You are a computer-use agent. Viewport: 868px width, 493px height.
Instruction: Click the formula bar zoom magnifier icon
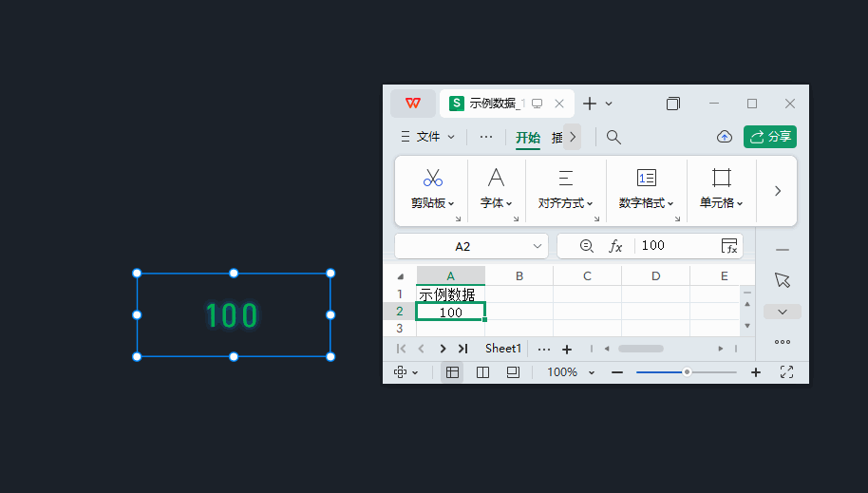pyautogui.click(x=586, y=246)
